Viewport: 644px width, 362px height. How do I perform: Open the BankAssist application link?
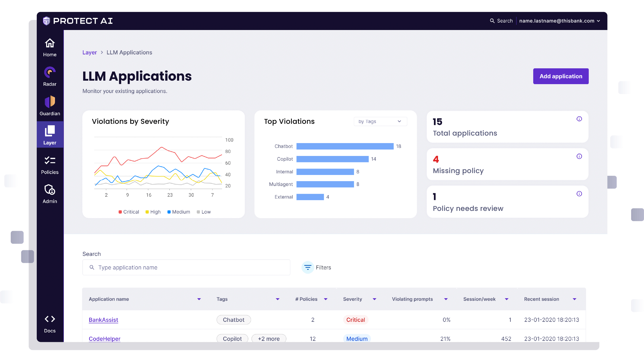coord(104,320)
